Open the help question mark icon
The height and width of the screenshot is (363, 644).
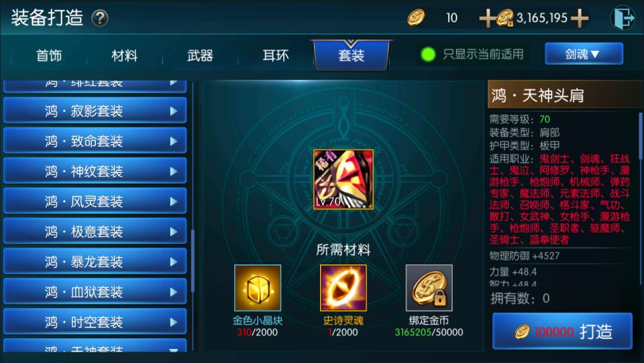(100, 18)
